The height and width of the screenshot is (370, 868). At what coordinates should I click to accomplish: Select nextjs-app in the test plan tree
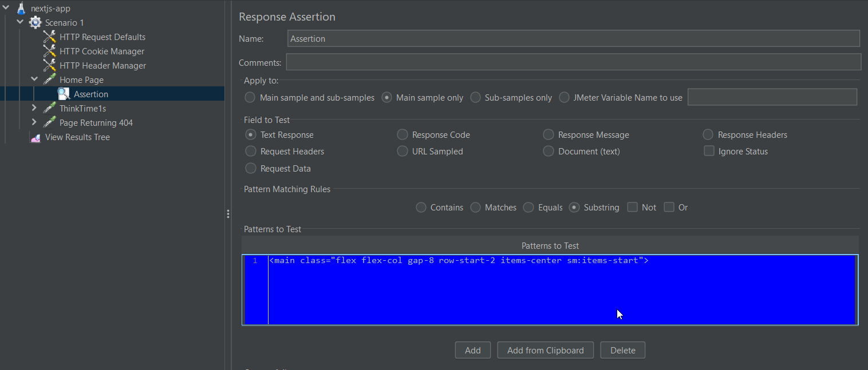pos(50,9)
